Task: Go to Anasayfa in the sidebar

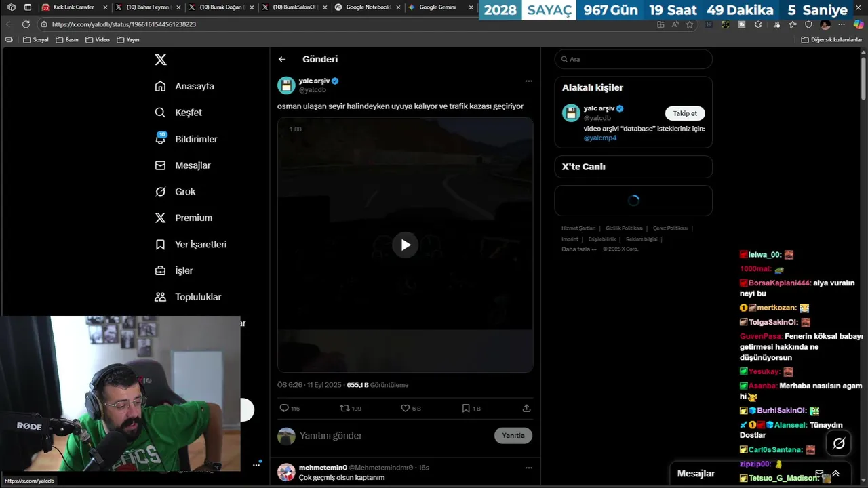Action: tap(184, 86)
